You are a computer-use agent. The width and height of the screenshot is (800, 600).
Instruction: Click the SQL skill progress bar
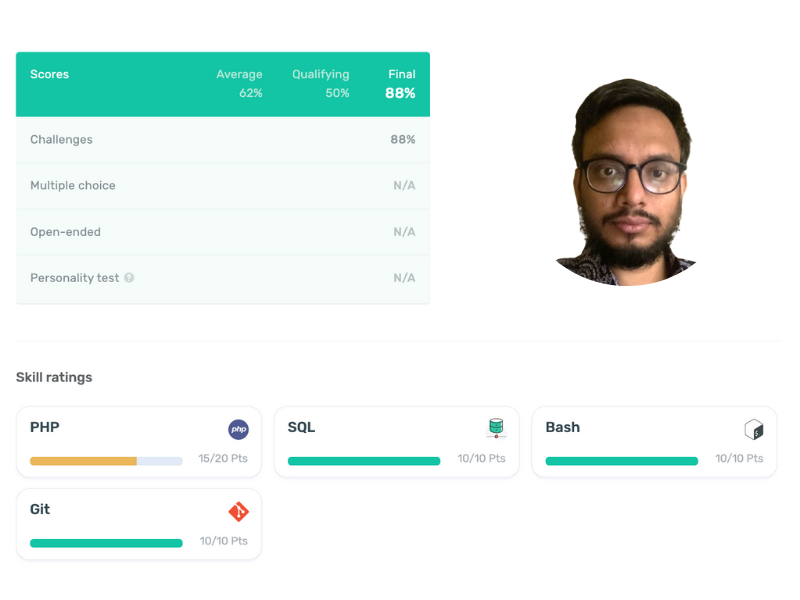[x=364, y=461]
